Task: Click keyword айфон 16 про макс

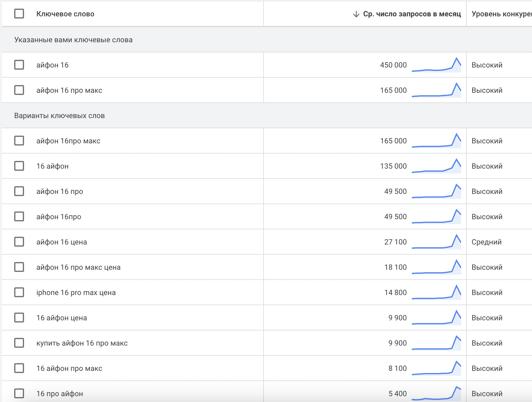Action: (69, 90)
